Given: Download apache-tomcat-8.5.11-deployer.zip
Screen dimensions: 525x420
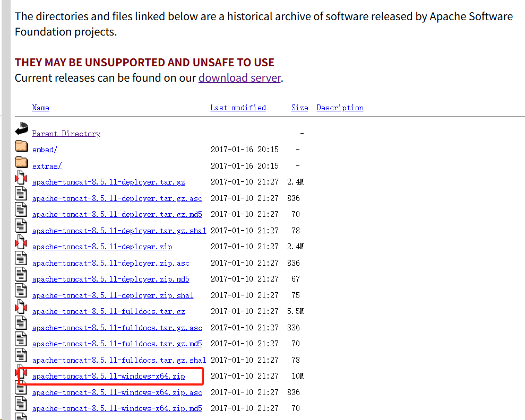Looking at the screenshot, I should pos(102,247).
